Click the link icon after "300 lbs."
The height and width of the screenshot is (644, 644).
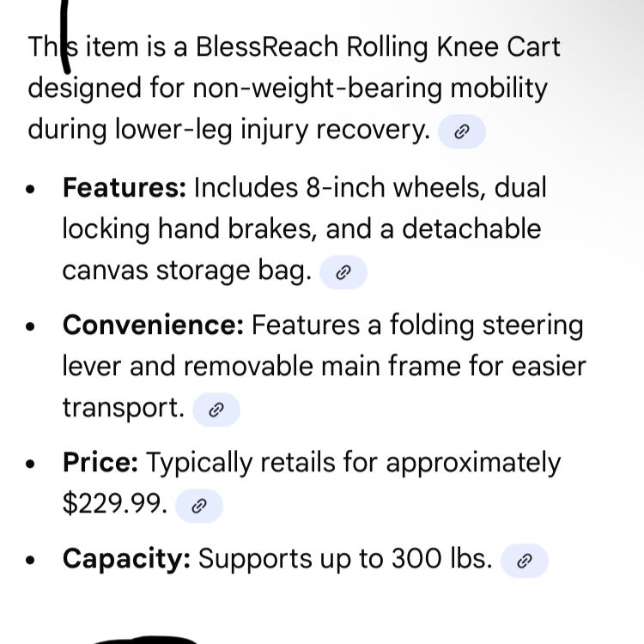(525, 561)
